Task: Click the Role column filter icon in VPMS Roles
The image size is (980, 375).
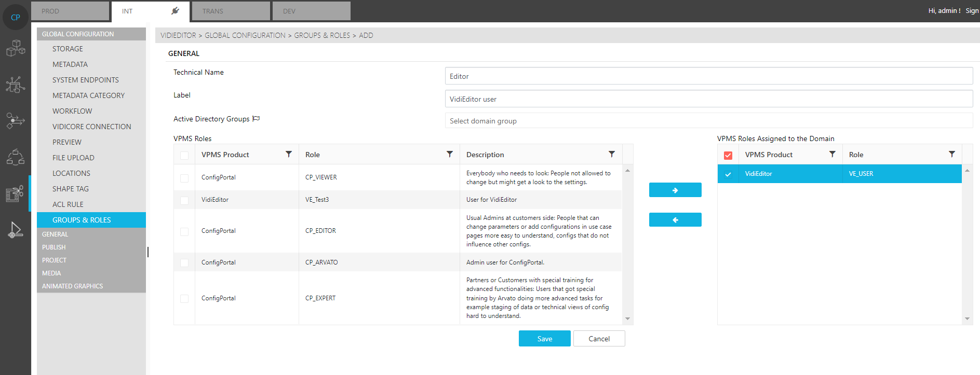Action: (450, 155)
